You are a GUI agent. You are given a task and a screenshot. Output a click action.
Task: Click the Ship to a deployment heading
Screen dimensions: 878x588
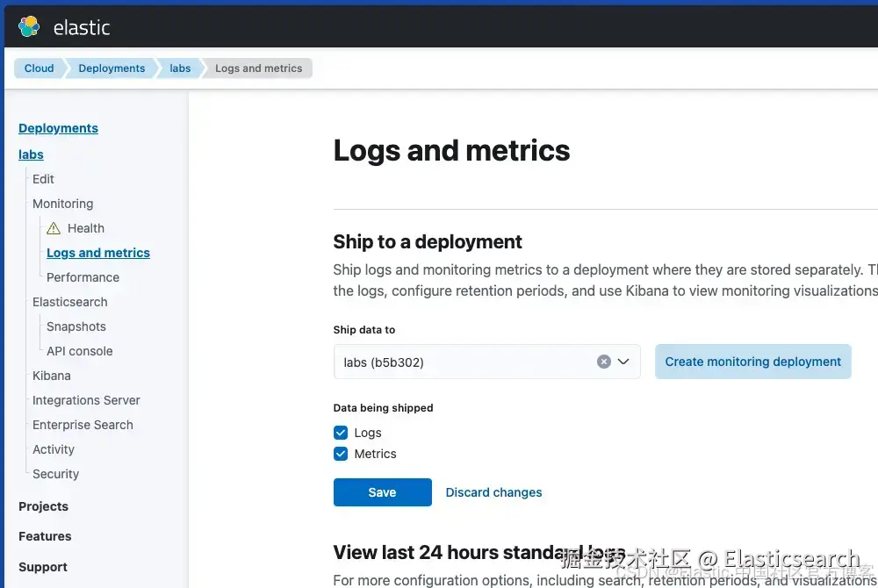tap(428, 241)
